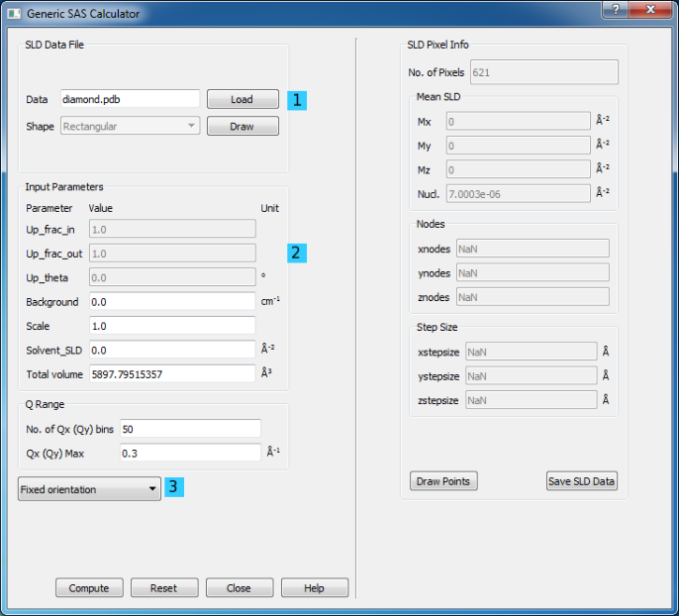Click the Load button for data file
The height and width of the screenshot is (616, 679).
coord(242,99)
